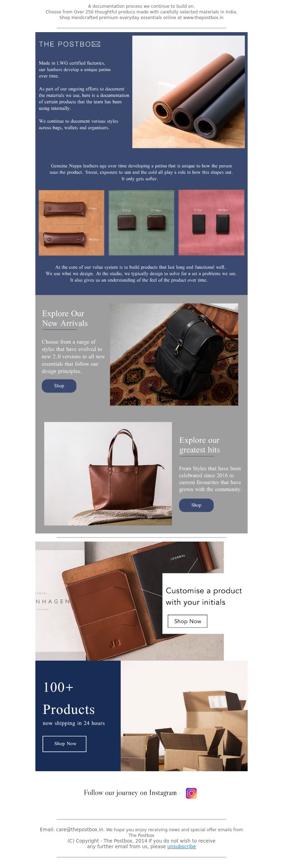The width and height of the screenshot is (283, 868).
Task: Click Shop Now for custom initials
Action: [187, 621]
